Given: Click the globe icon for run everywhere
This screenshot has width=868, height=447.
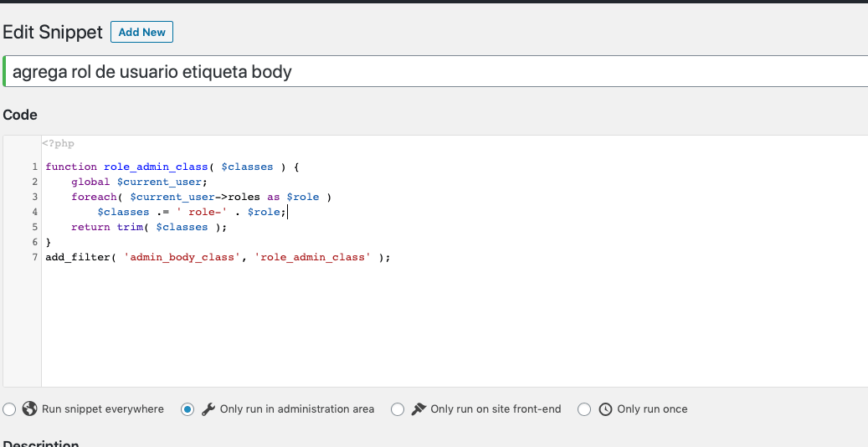Looking at the screenshot, I should [29, 408].
